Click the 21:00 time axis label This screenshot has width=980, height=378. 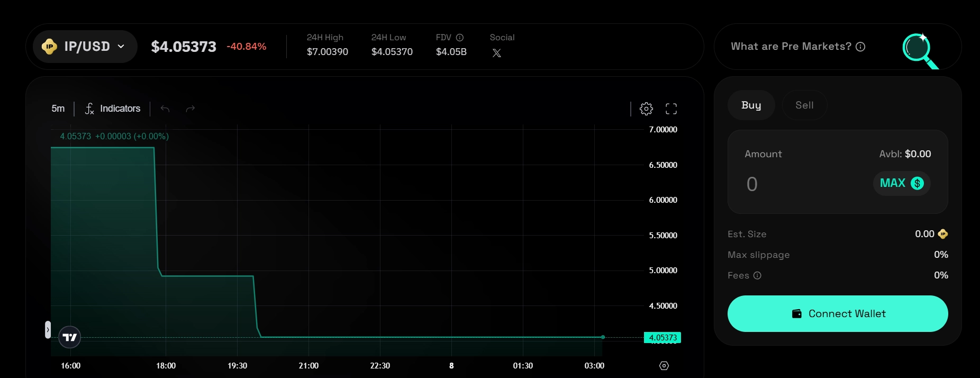pos(308,366)
